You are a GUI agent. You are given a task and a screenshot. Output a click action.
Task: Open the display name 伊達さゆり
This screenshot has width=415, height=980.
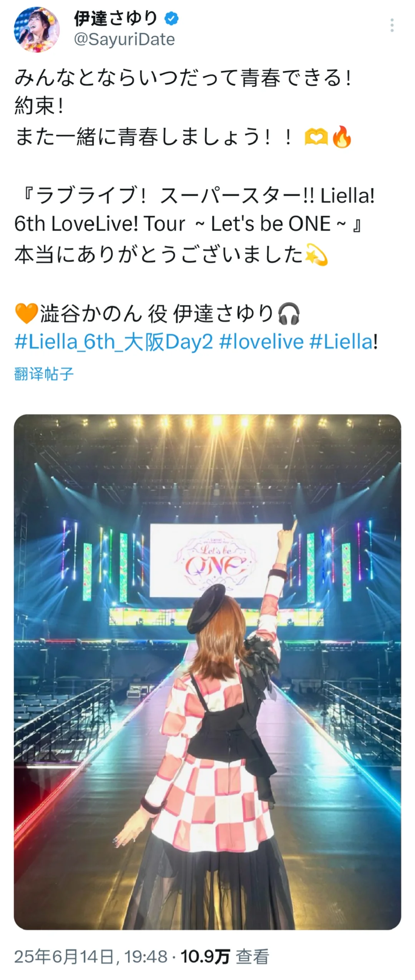116,18
